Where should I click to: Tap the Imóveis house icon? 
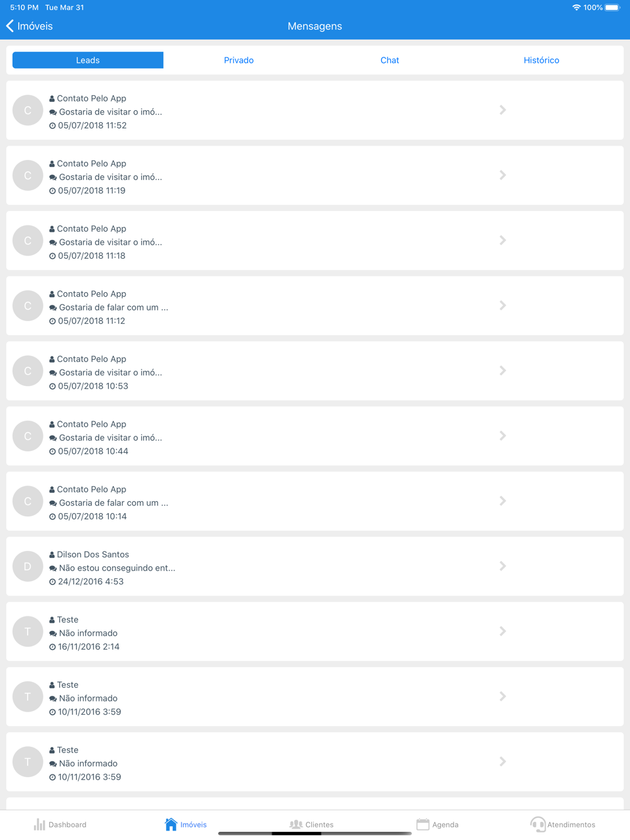pyautogui.click(x=171, y=824)
